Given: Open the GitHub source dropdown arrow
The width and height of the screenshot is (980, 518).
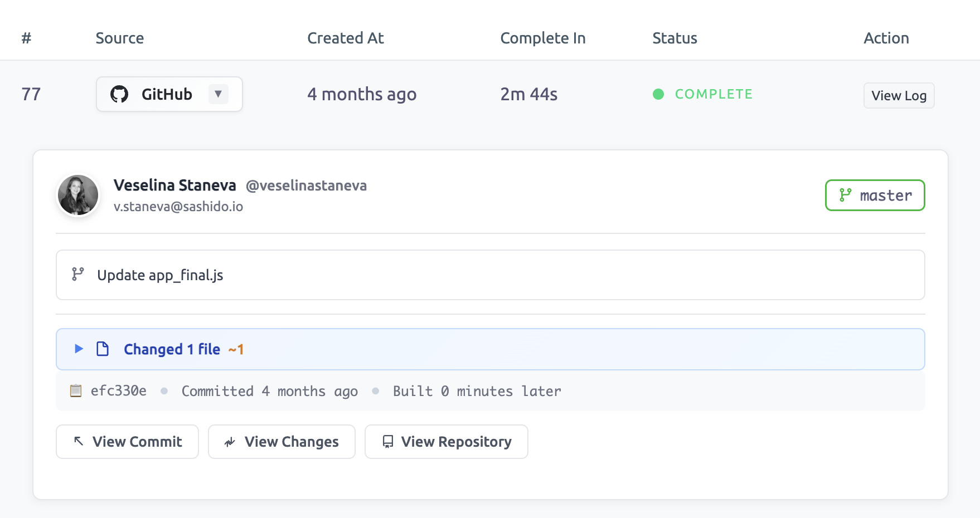Looking at the screenshot, I should click(218, 94).
